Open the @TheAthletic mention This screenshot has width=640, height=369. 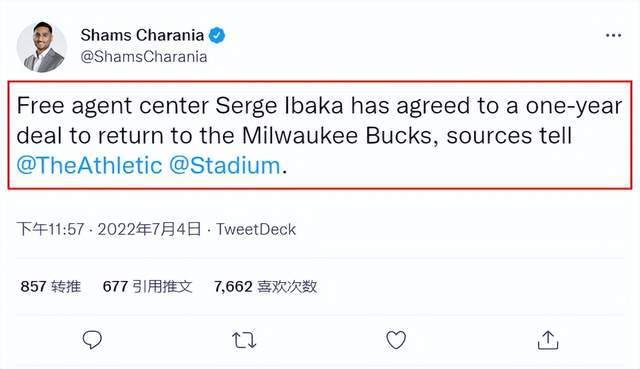tap(89, 165)
